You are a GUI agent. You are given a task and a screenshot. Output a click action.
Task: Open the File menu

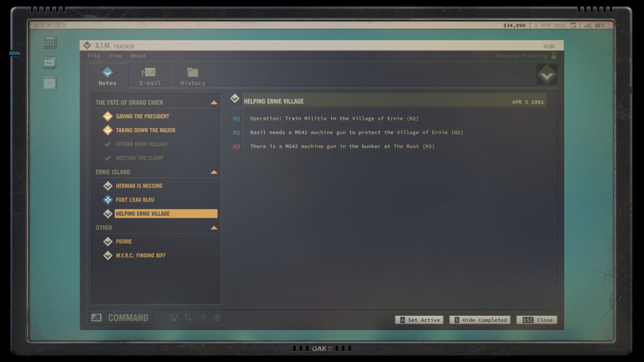pos(94,56)
